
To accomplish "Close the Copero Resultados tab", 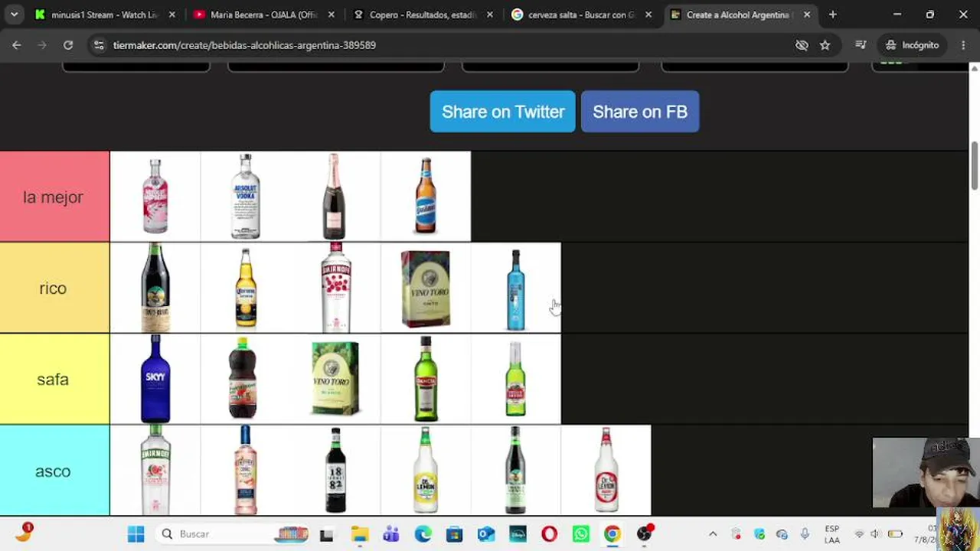I will [490, 15].
